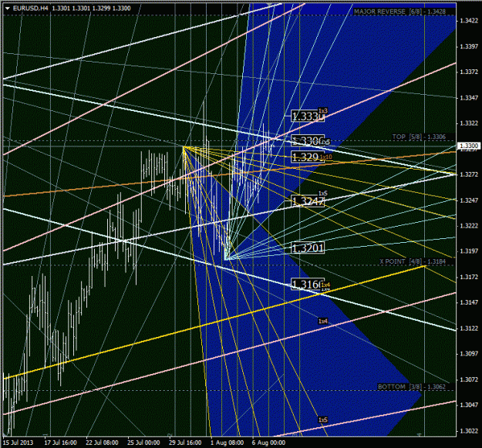This screenshot has width=482, height=448.
Task: Click the 1.3022 price axis value
Action: [469, 431]
